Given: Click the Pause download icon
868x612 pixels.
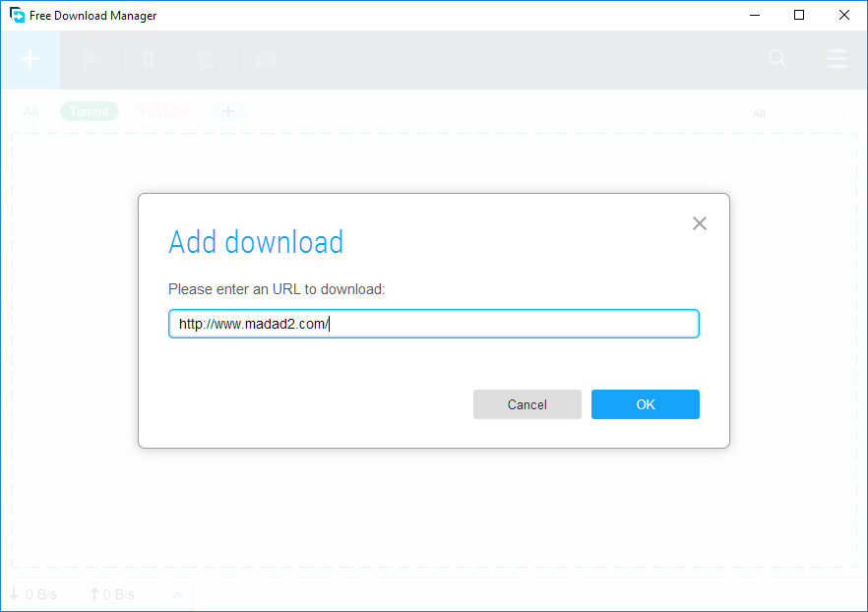Looking at the screenshot, I should point(149,60).
